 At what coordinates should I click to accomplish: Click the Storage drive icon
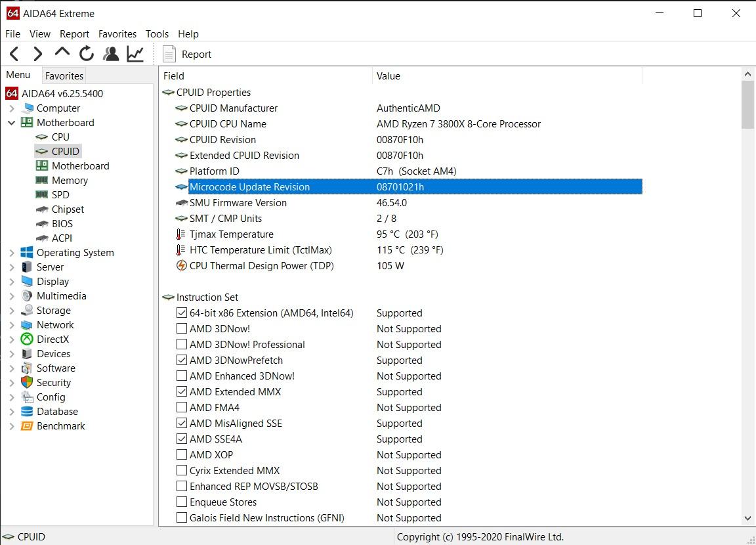pos(27,310)
